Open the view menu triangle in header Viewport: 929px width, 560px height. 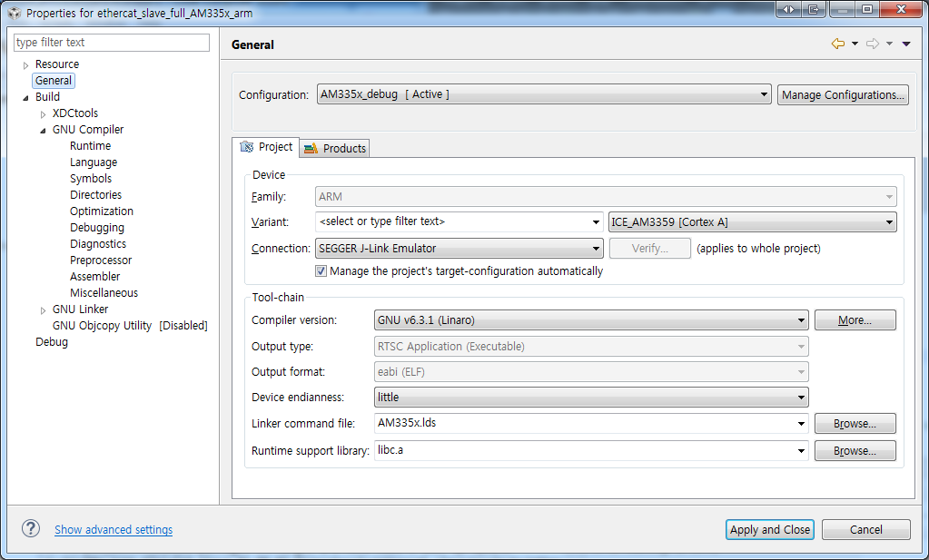pos(906,44)
